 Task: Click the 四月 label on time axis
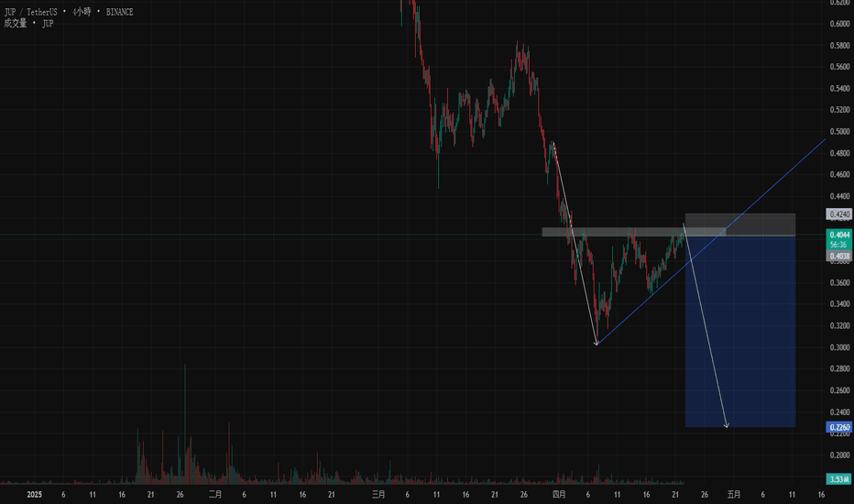tap(559, 495)
